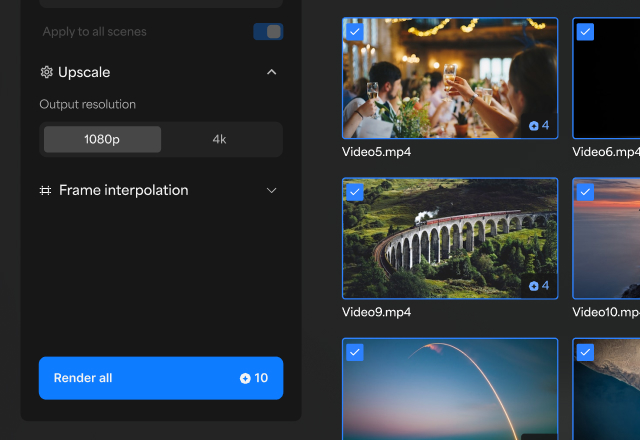This screenshot has height=440, width=640.
Task: Uncheck the Video9.mp4 checkbox
Action: click(x=355, y=192)
